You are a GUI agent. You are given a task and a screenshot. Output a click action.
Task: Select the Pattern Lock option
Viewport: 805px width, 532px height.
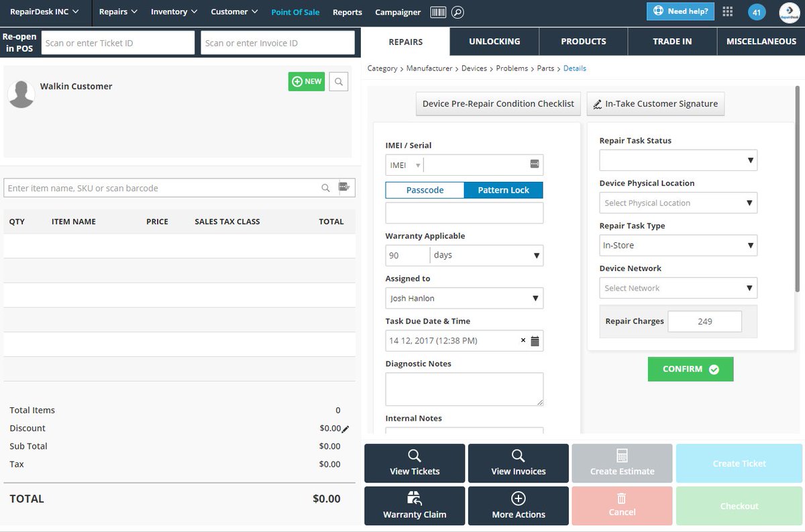503,190
